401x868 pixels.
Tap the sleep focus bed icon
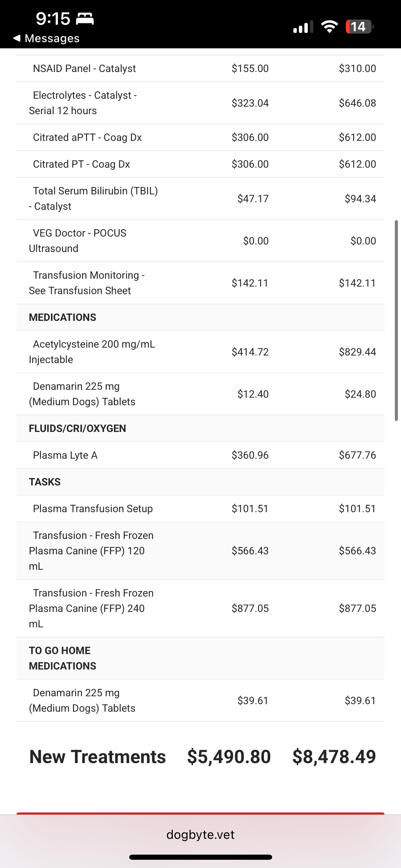pos(85,19)
